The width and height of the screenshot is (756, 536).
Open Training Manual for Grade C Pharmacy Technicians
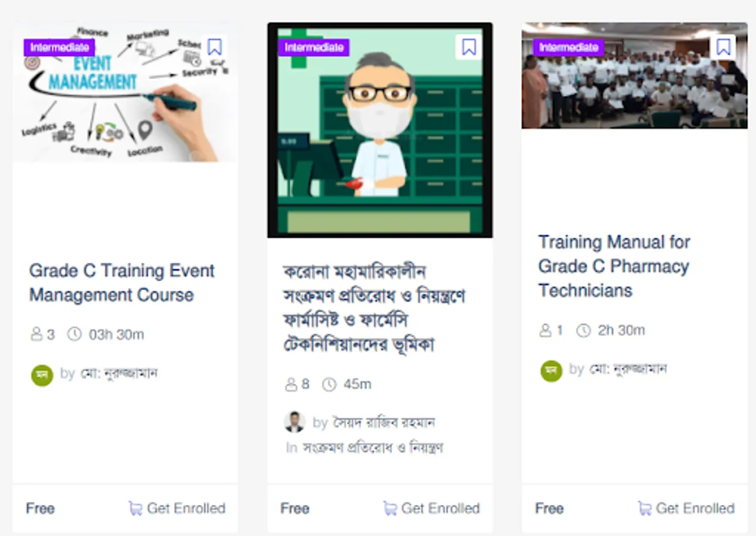[614, 266]
